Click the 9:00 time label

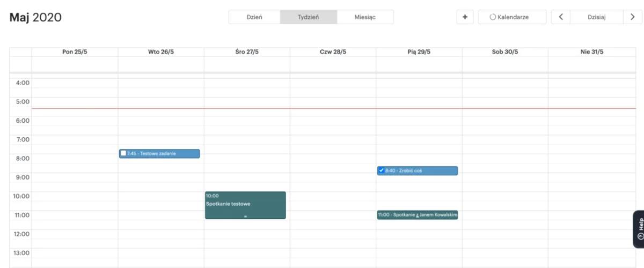23,177
